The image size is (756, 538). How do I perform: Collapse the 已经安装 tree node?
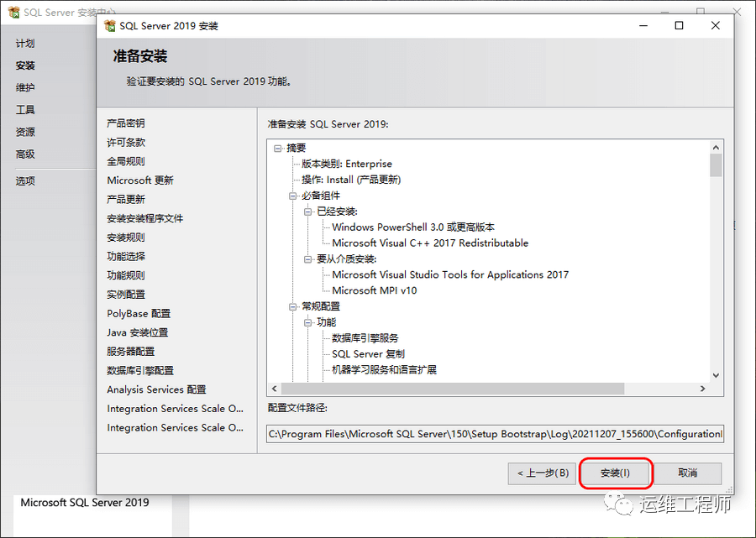(308, 212)
